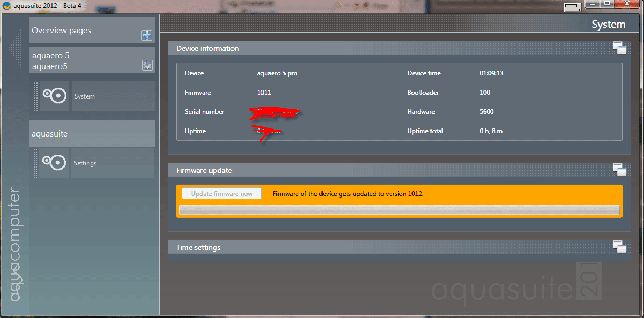The height and width of the screenshot is (318, 644).
Task: Select the device time 01:09:13
Action: (491, 73)
